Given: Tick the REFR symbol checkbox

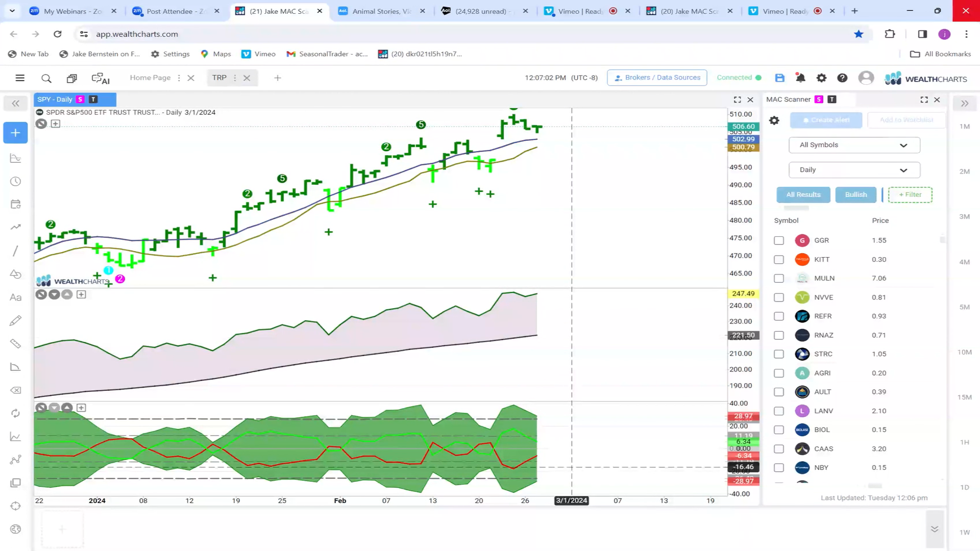Looking at the screenshot, I should pos(779,316).
